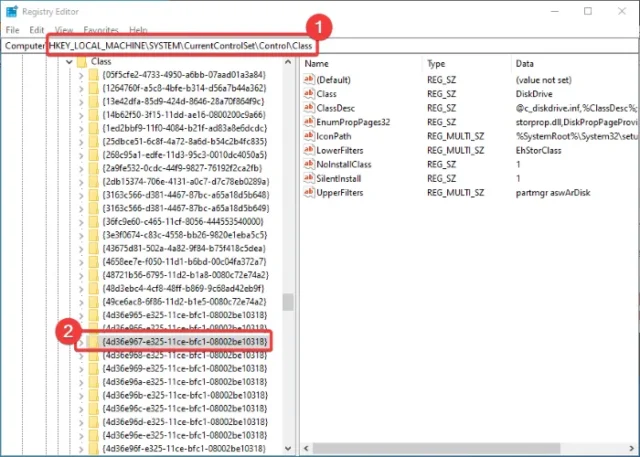Collapse the Class key folder
Screen dimensions: 640x457
click(69, 62)
